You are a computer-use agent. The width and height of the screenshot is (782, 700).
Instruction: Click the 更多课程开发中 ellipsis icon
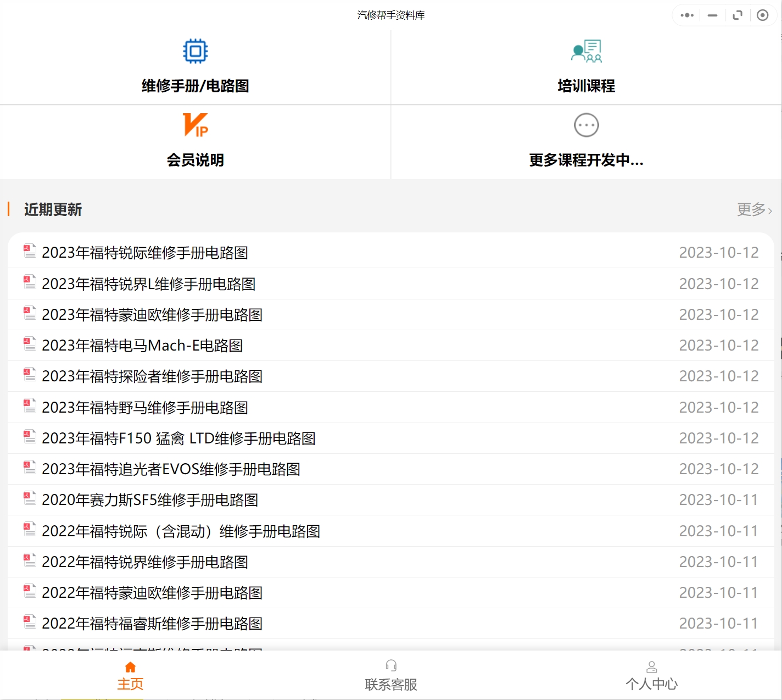(586, 125)
